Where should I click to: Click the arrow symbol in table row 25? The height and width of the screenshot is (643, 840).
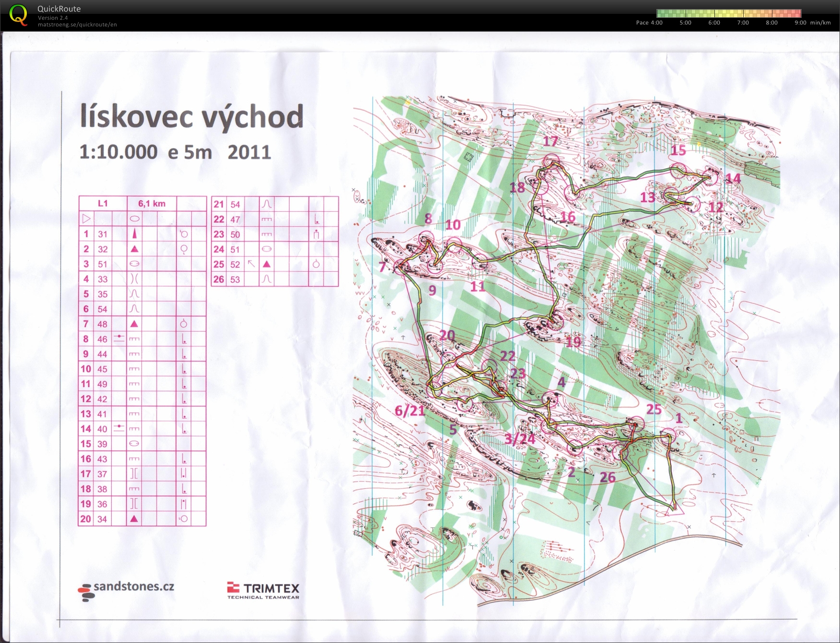point(251,264)
